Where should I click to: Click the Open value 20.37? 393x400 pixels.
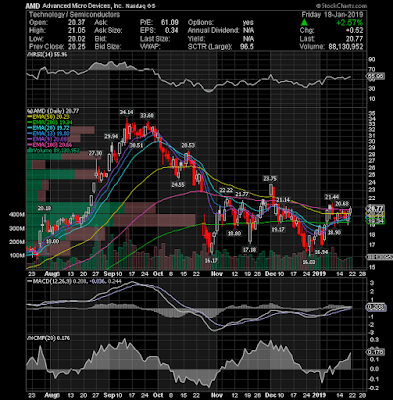(x=77, y=22)
